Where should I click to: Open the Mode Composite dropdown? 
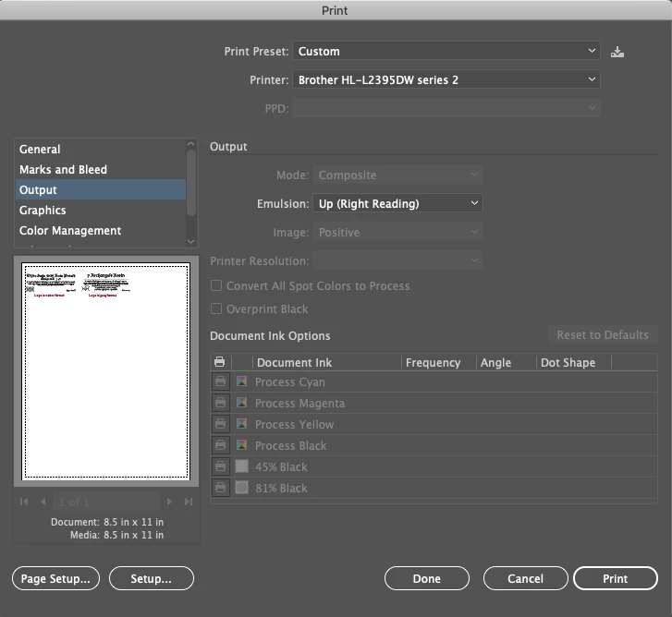coord(397,175)
